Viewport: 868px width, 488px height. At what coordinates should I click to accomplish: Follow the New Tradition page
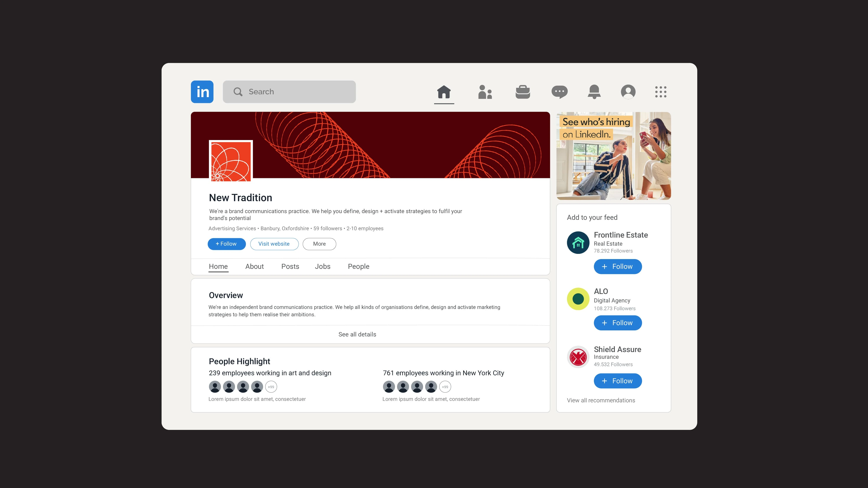pyautogui.click(x=226, y=244)
